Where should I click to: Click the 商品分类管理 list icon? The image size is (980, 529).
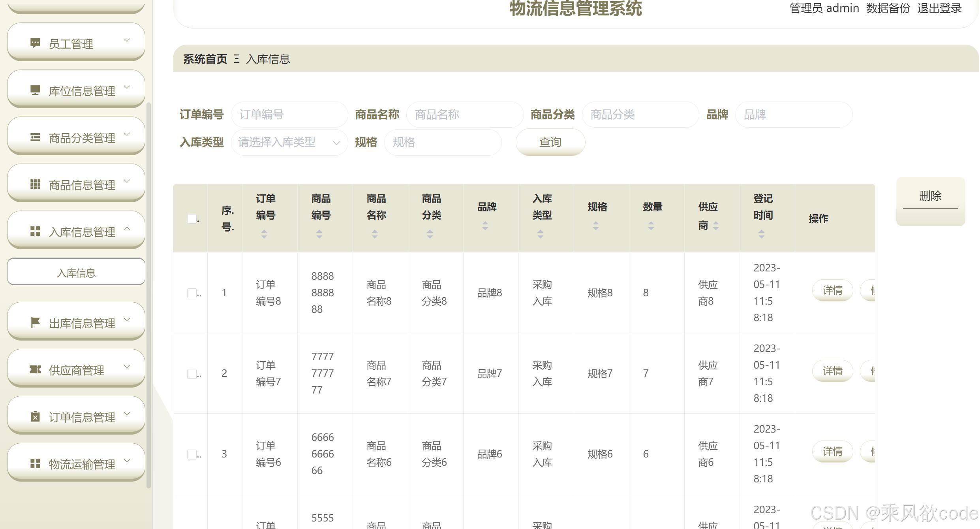pyautogui.click(x=35, y=137)
